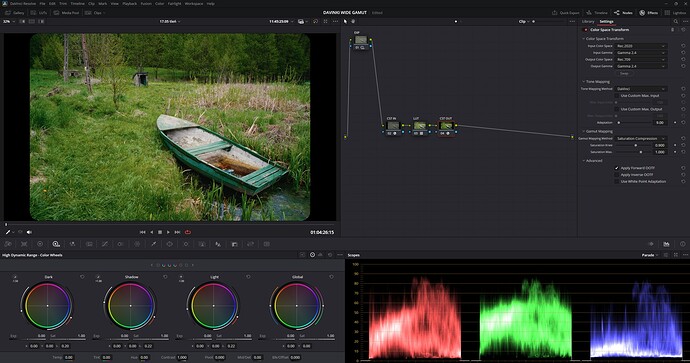Jump to the first frame
The height and width of the screenshot is (363, 690).
pos(143,232)
